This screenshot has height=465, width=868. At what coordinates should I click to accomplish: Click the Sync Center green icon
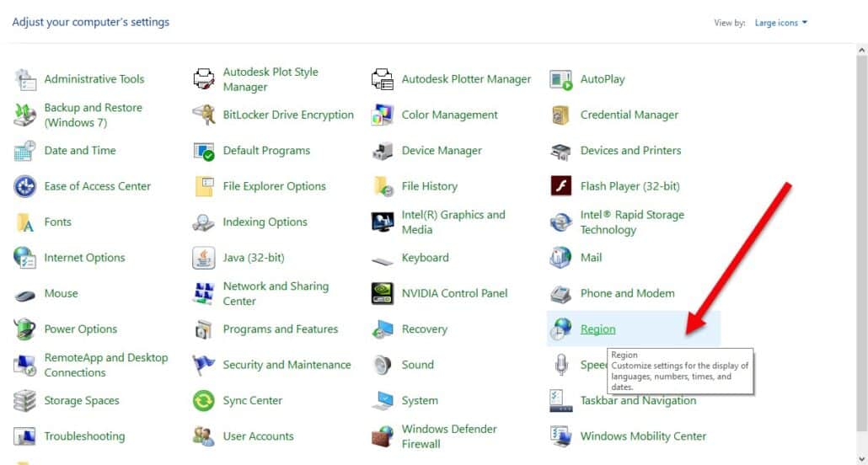click(204, 401)
